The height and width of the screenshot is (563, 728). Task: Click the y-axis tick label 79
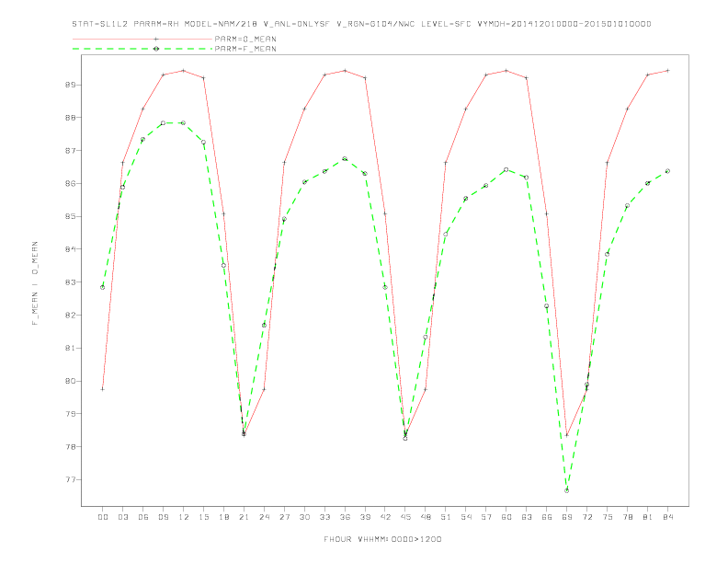click(x=70, y=414)
